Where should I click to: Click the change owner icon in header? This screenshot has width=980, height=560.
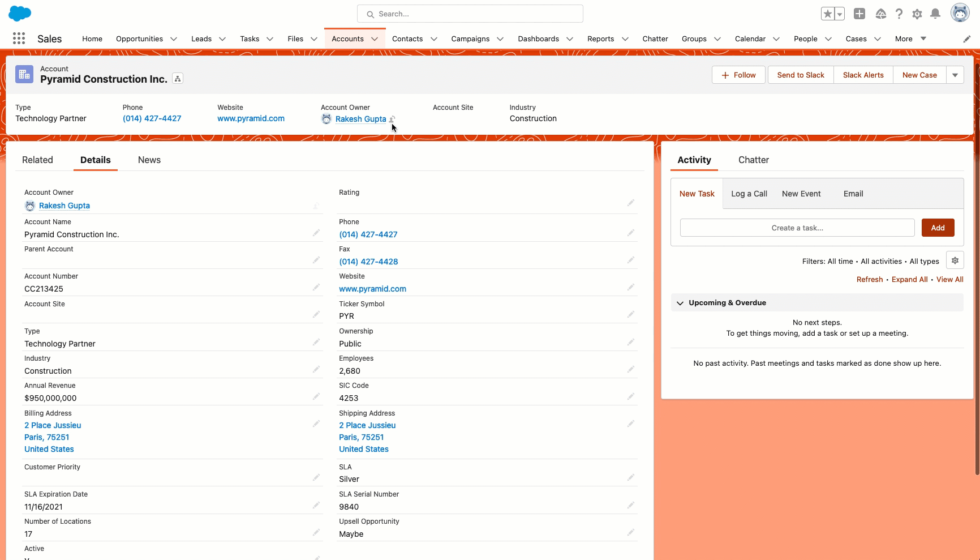(x=392, y=119)
